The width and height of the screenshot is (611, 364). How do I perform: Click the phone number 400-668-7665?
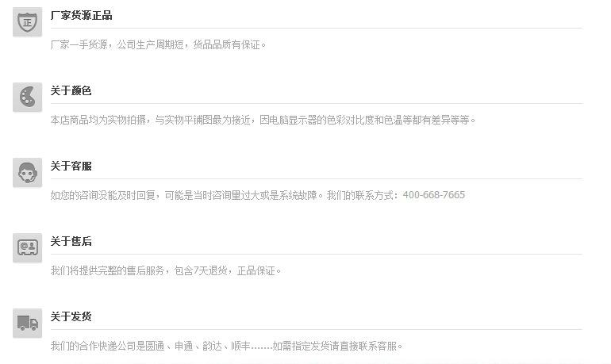[x=434, y=195]
